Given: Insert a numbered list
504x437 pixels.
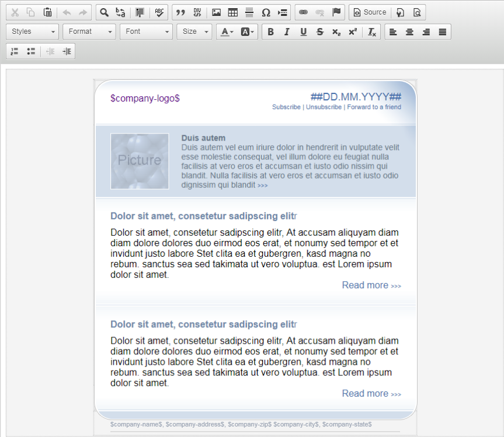Looking at the screenshot, I should (x=15, y=51).
